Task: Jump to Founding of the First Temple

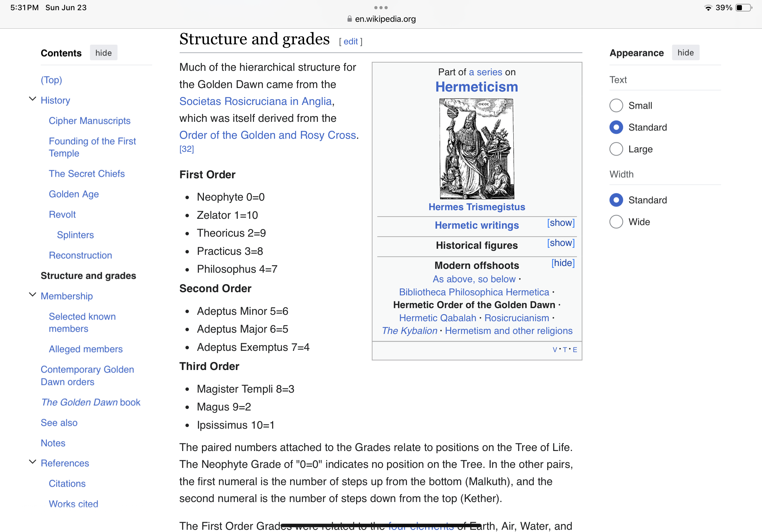Action: pyautogui.click(x=92, y=147)
